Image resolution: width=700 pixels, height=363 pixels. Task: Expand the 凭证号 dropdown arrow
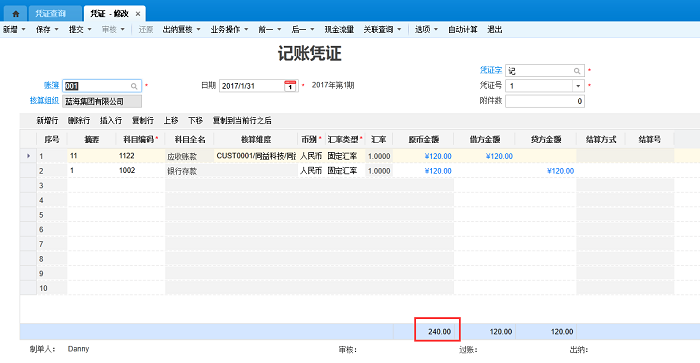578,86
